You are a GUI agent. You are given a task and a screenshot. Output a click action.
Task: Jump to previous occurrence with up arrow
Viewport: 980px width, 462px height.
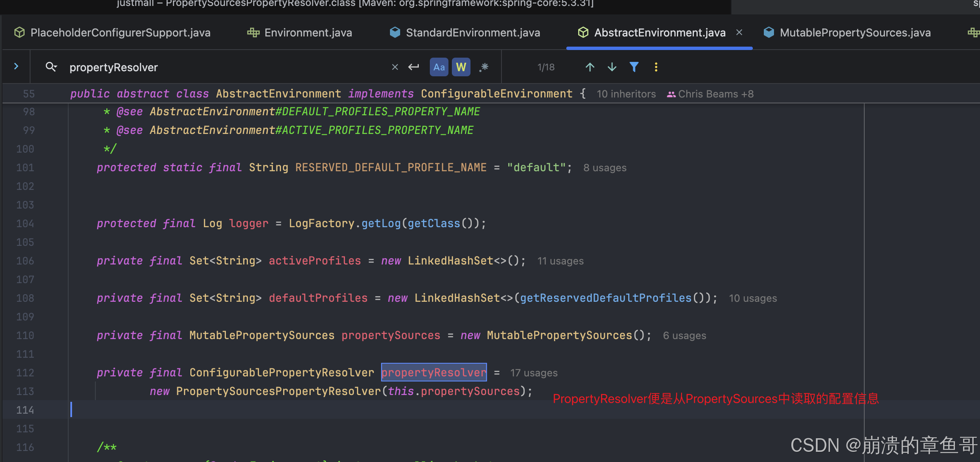590,67
